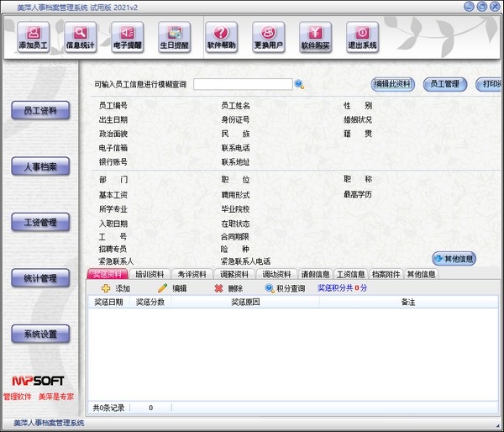Open the 工资管理 sidebar section
Viewport: 504px width, 432px height.
point(40,222)
